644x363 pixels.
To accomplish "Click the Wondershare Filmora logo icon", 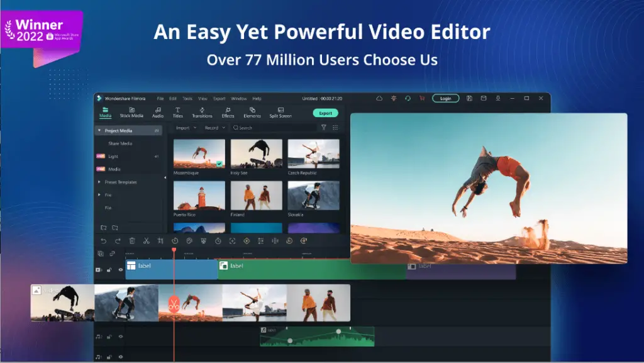I will coord(99,99).
